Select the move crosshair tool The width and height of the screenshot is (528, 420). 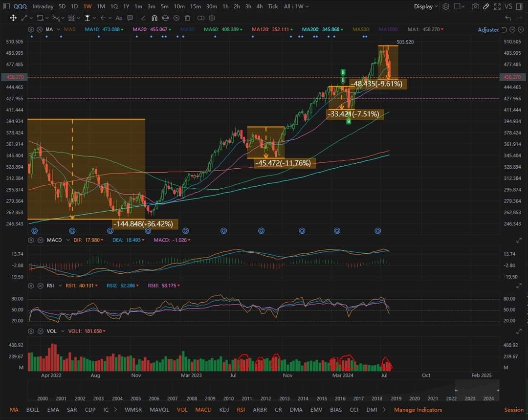tap(13, 18)
